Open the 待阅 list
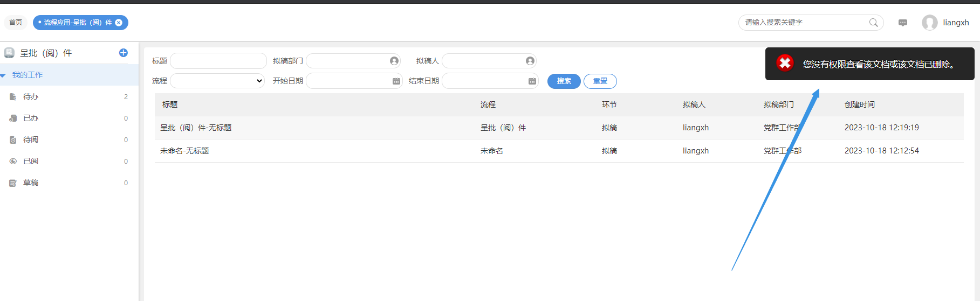This screenshot has width=980, height=301. tap(69, 140)
